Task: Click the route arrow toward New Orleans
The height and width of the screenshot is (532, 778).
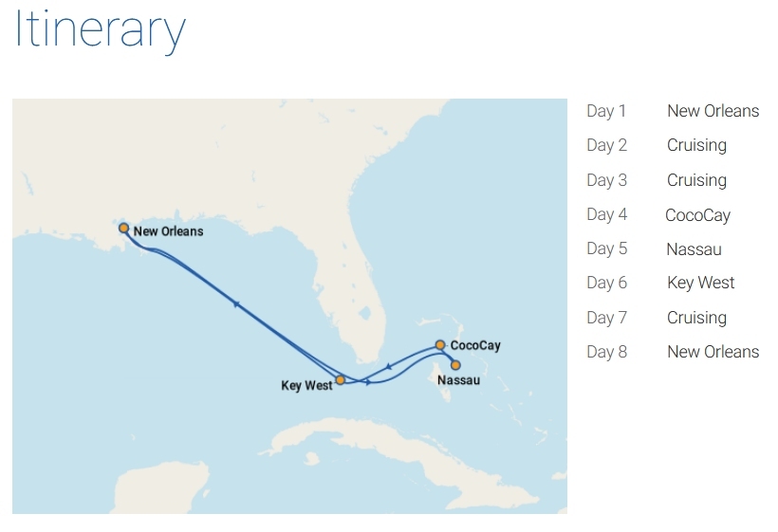Action: [x=236, y=303]
